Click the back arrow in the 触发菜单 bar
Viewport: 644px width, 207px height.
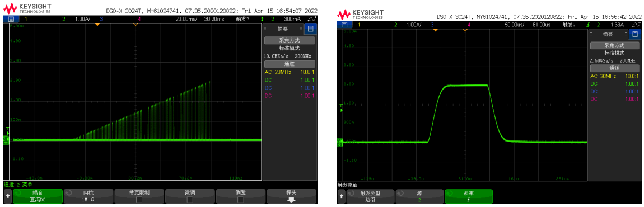[x=341, y=196]
